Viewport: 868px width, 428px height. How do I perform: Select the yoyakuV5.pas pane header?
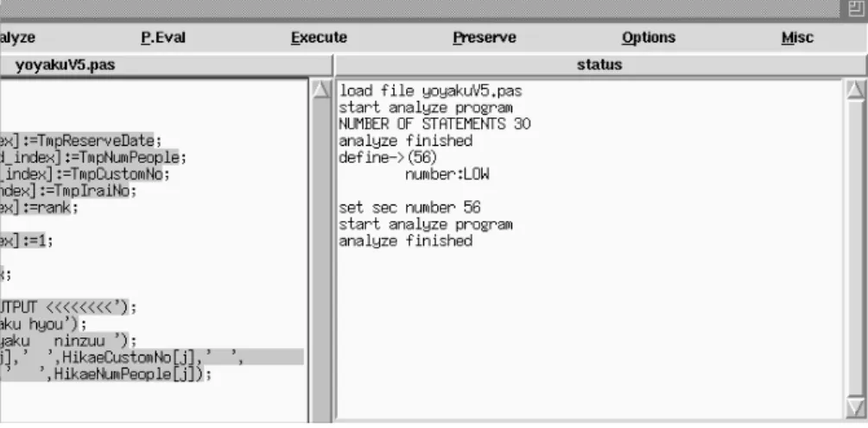pyautogui.click(x=166, y=66)
